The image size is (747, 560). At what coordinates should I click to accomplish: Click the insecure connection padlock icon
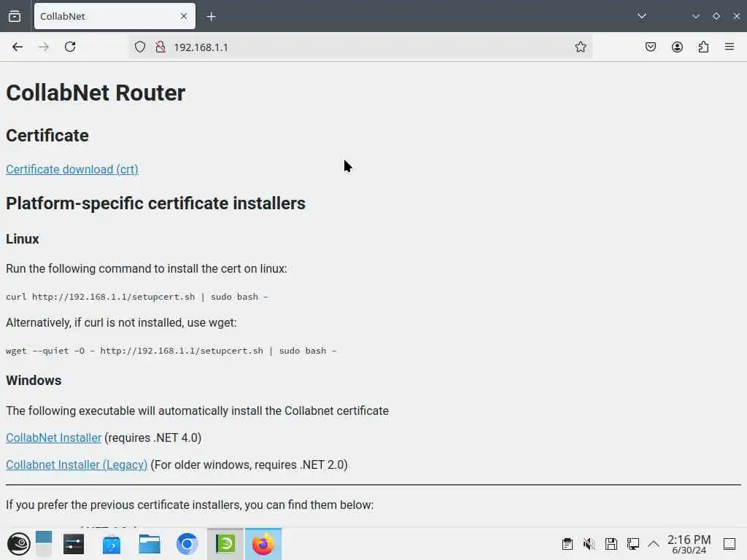click(x=160, y=47)
